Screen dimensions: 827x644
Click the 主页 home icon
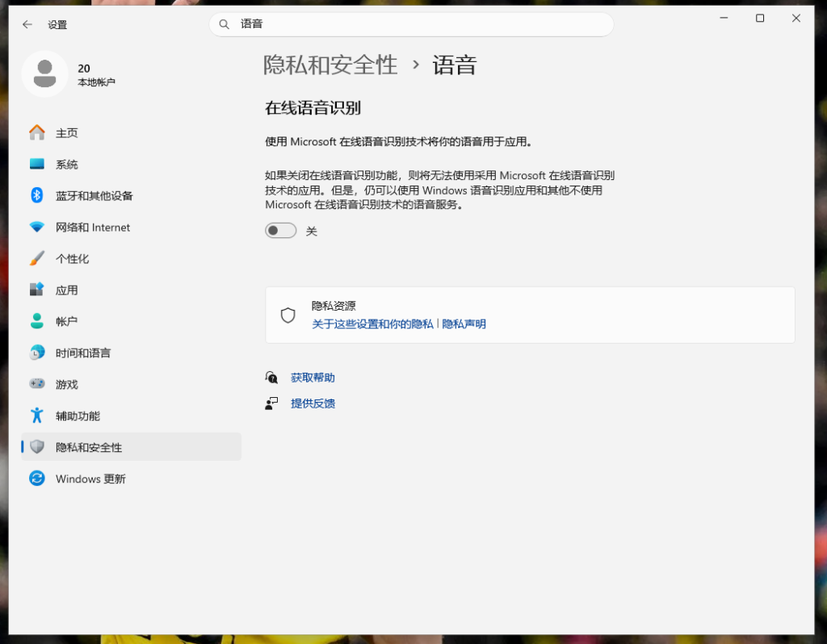pyautogui.click(x=37, y=132)
